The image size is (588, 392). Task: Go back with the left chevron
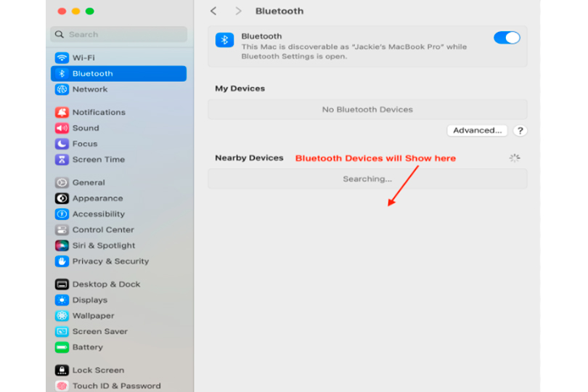click(213, 11)
